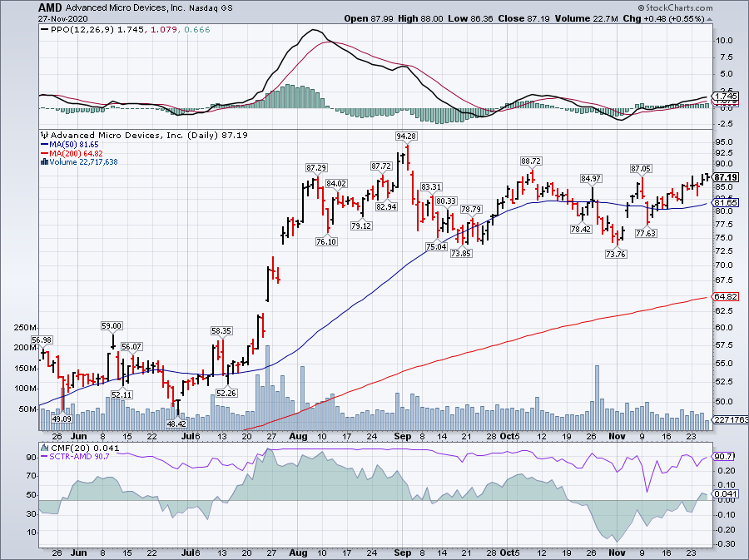Click the red line marker before MA(200)

(45, 154)
